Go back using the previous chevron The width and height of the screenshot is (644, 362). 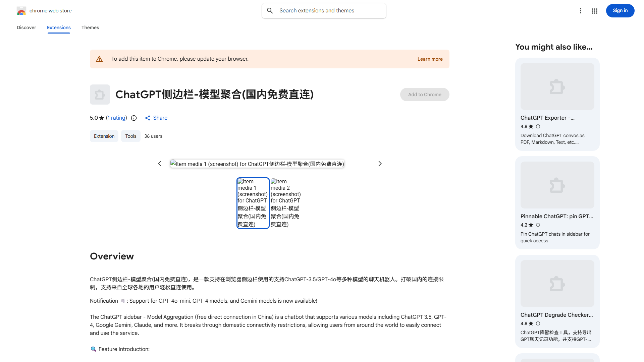[x=160, y=164]
